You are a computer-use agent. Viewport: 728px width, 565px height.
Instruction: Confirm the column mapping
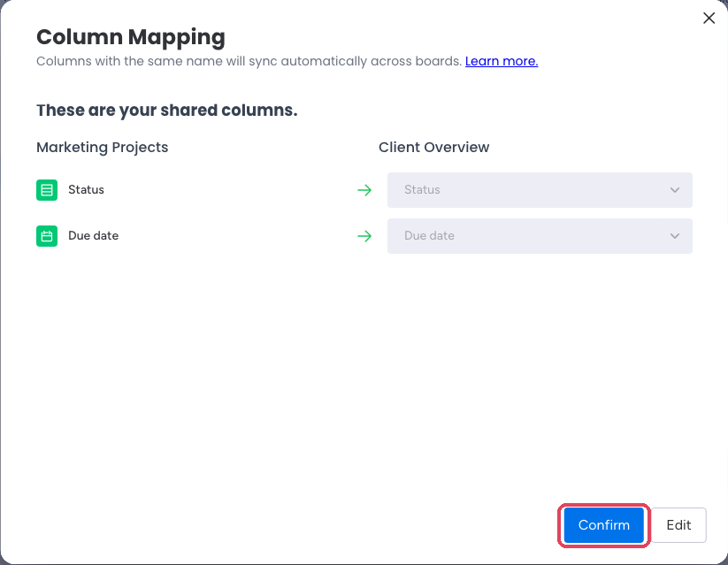603,525
